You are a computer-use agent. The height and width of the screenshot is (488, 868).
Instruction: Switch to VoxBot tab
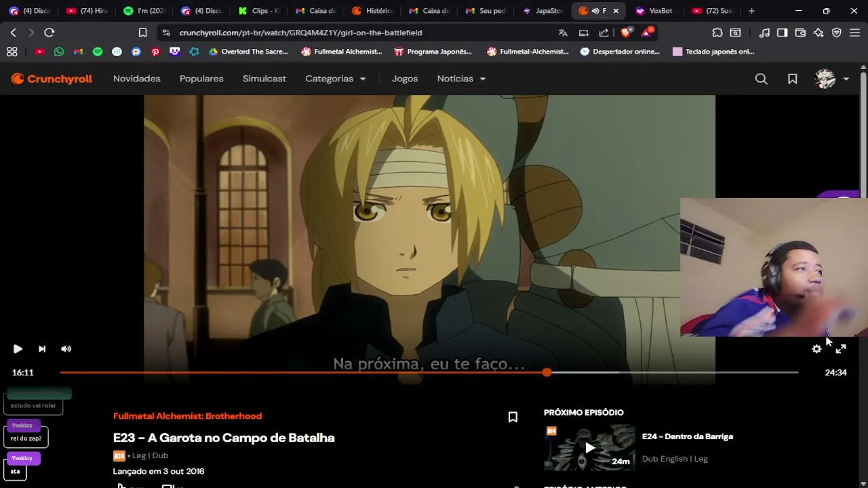pos(656,11)
